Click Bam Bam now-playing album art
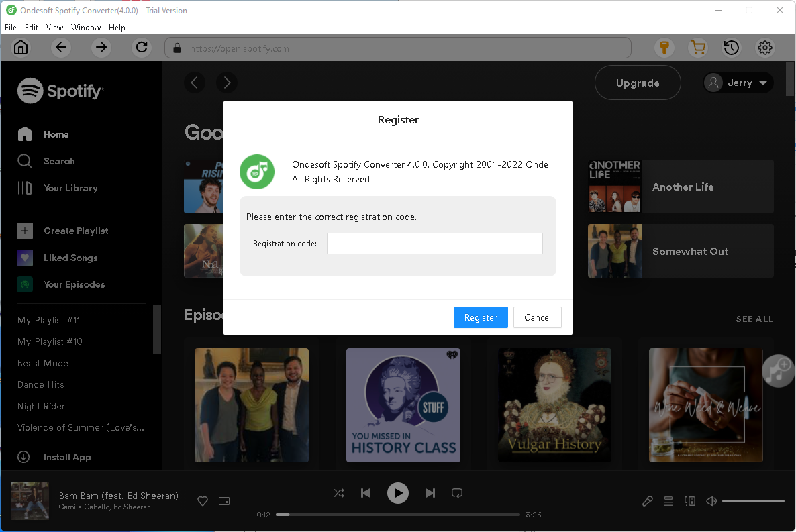Image resolution: width=796 pixels, height=532 pixels. 30,500
